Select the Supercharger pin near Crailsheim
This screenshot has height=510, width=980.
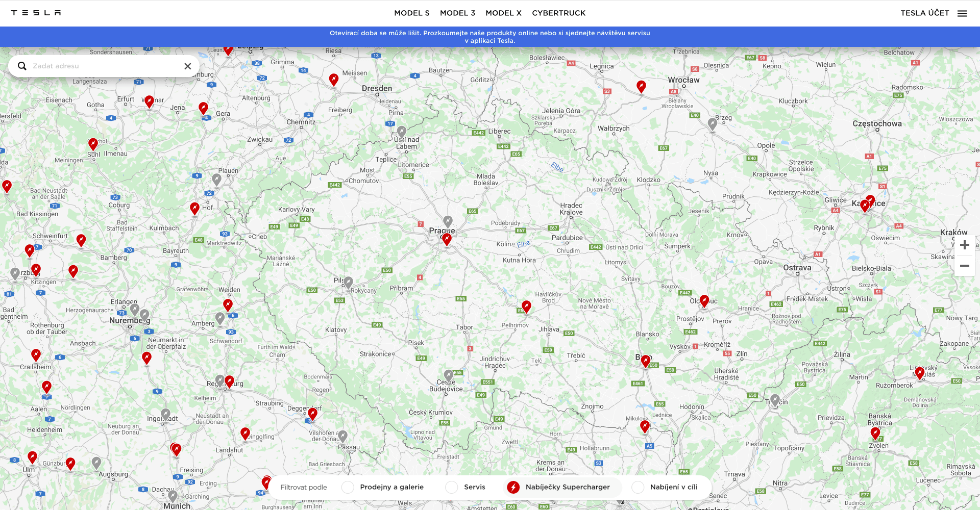tap(36, 355)
